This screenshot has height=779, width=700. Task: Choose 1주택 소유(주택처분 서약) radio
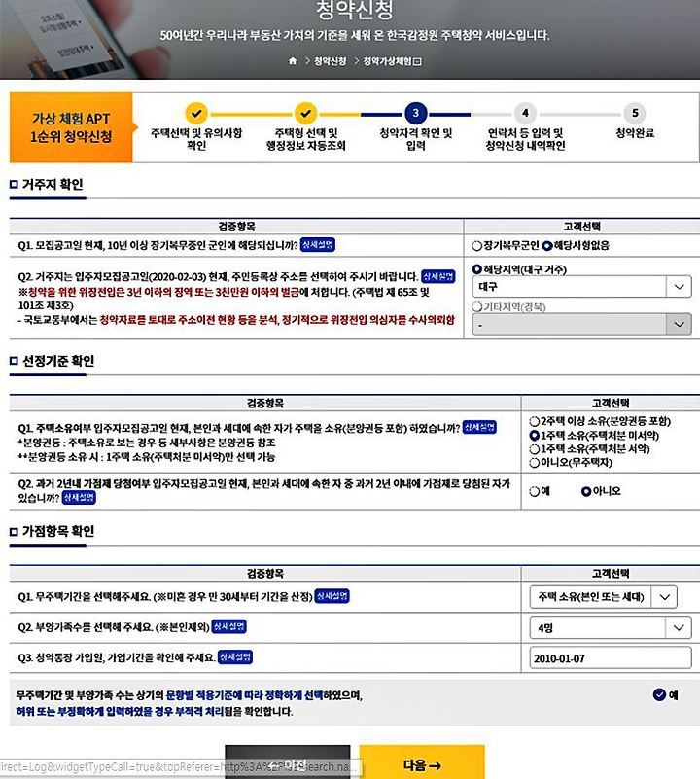click(x=535, y=449)
